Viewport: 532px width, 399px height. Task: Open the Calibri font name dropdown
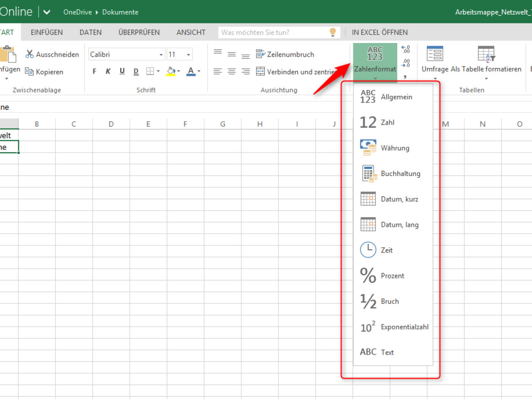click(x=161, y=55)
